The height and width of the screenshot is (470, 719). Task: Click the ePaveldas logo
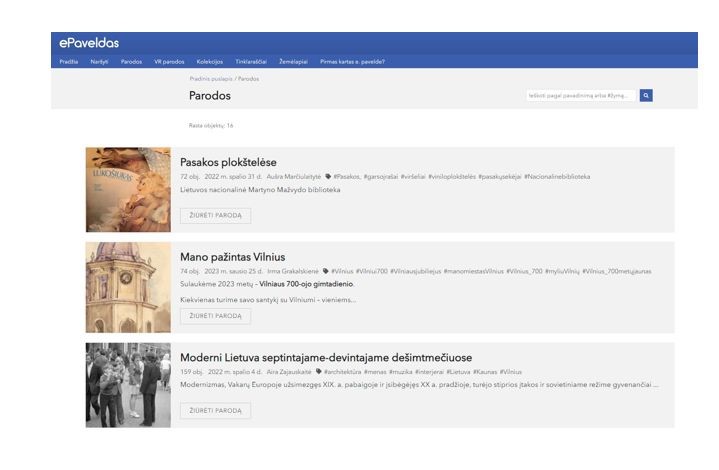tap(89, 43)
